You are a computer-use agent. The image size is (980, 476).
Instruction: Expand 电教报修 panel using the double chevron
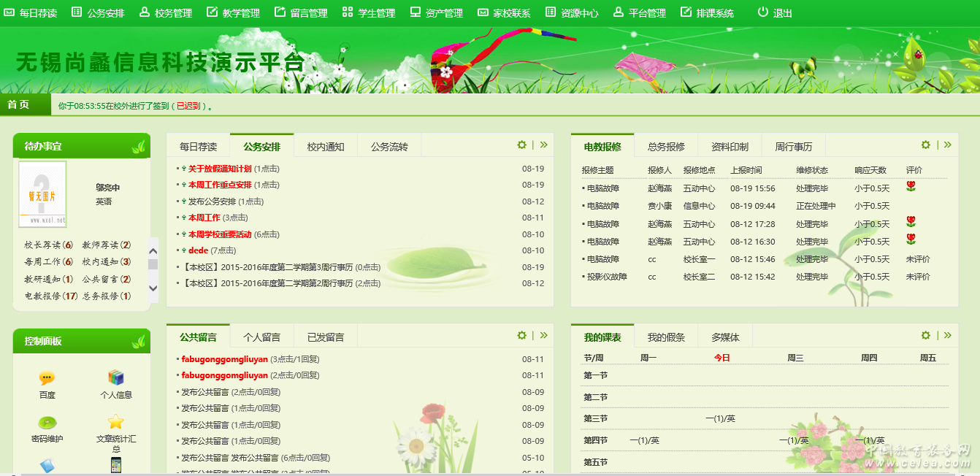tap(947, 145)
